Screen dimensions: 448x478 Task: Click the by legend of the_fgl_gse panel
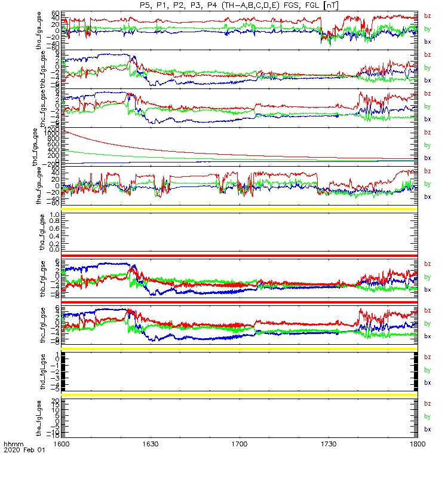428,416
